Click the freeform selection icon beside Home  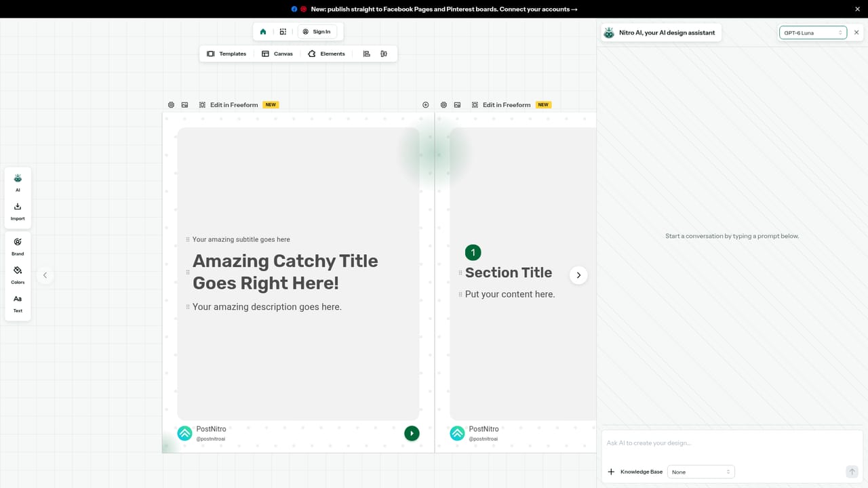pos(283,32)
